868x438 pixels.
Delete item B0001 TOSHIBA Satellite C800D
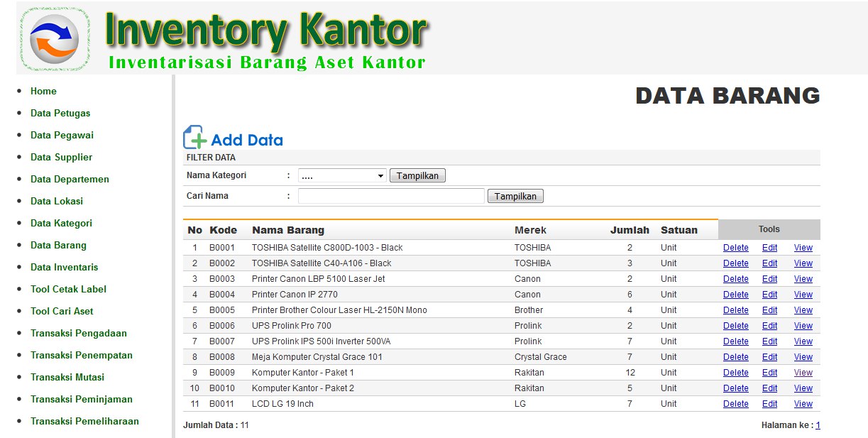736,248
